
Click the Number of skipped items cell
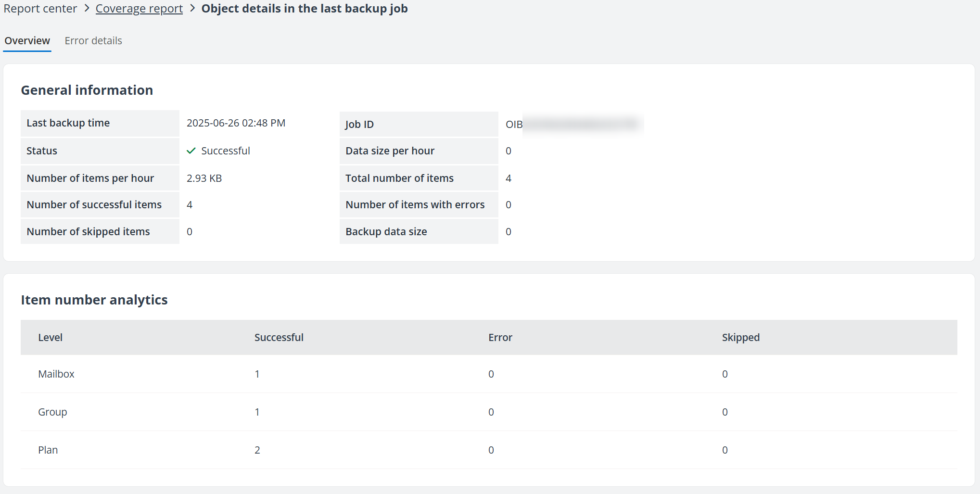click(88, 231)
